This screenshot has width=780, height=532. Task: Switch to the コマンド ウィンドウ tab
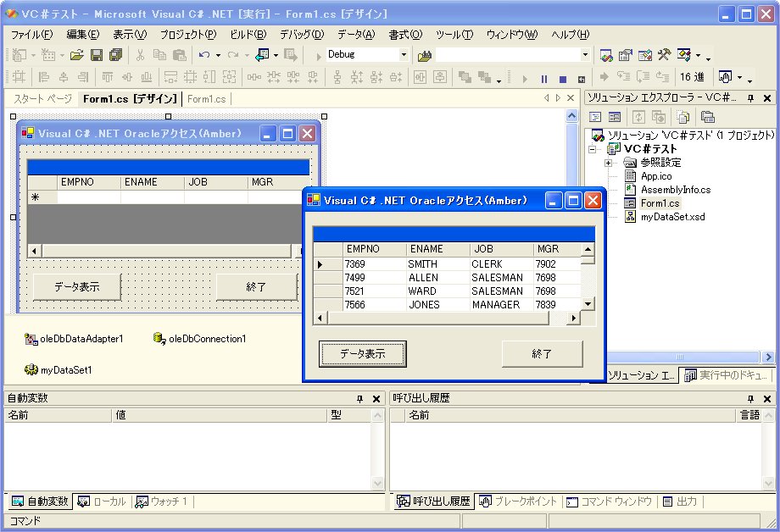tap(610, 502)
